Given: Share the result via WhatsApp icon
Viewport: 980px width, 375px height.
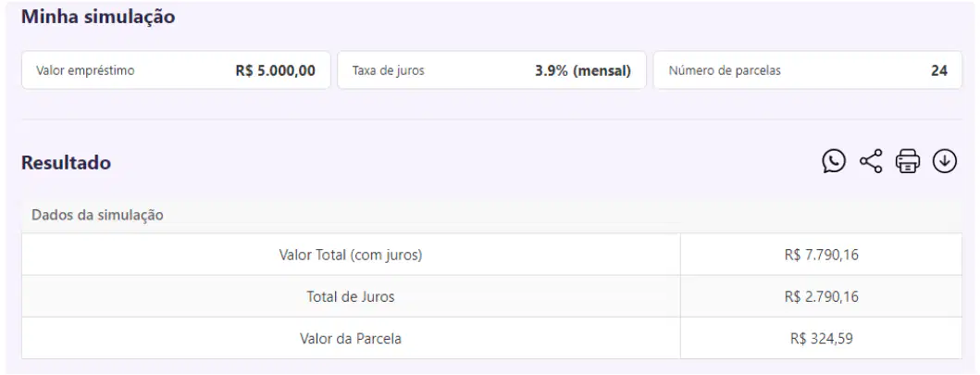Looking at the screenshot, I should coord(834,161).
